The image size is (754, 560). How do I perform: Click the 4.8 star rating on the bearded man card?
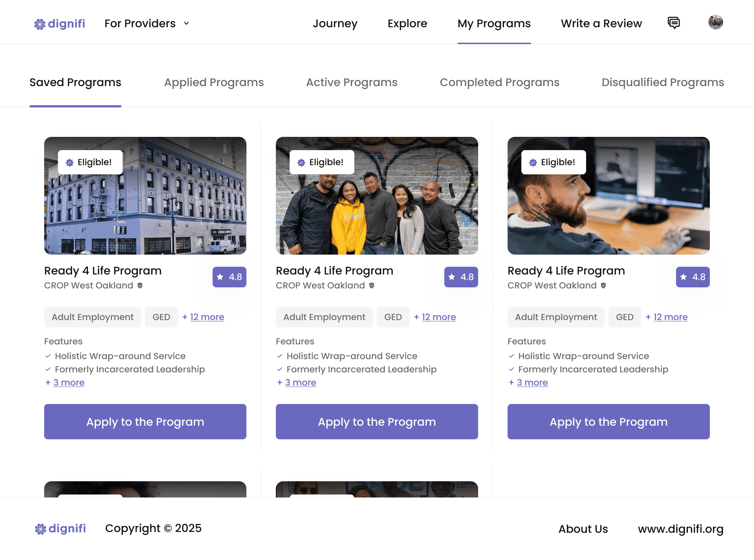point(693,277)
